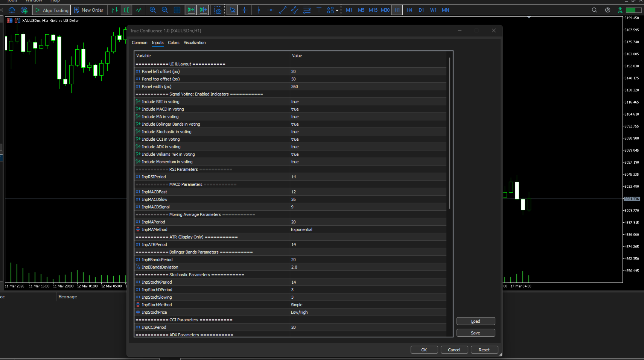Image resolution: width=644 pixels, height=360 pixels.
Task: Select the crosshair tool
Action: point(245,10)
